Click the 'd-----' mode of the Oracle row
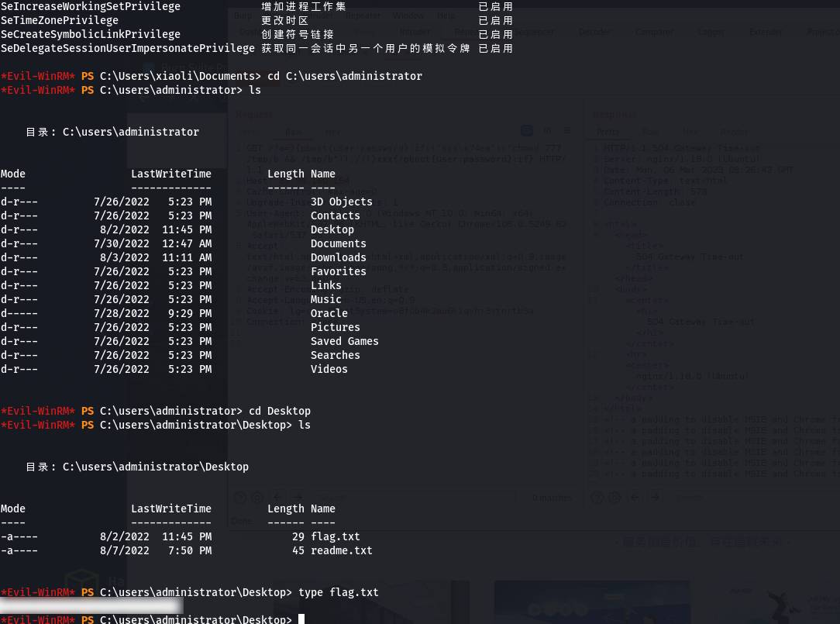 [19, 313]
